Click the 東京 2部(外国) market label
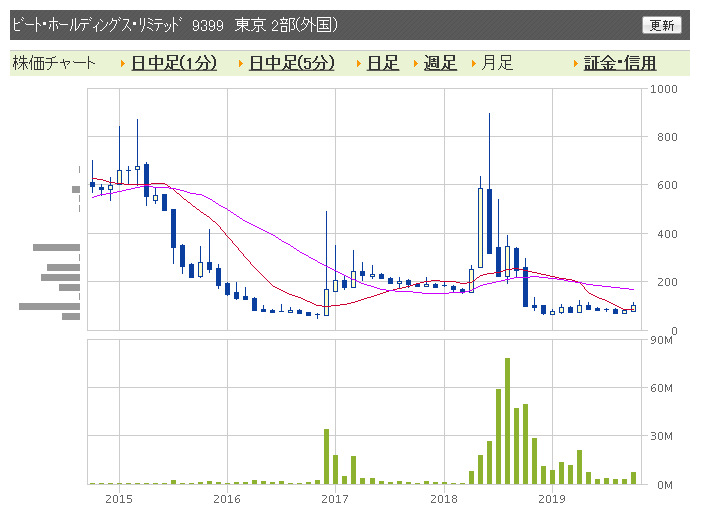 (x=286, y=25)
